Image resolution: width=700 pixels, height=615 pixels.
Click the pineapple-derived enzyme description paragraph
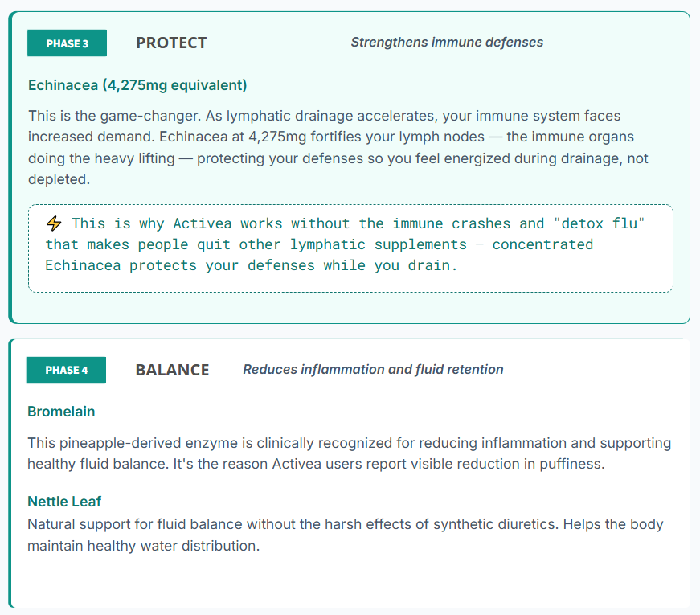coord(349,453)
